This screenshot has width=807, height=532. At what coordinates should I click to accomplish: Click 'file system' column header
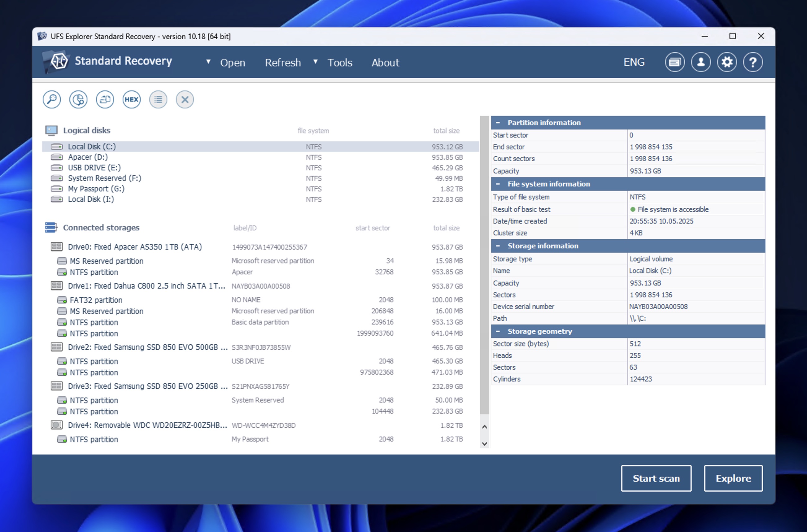(x=313, y=131)
